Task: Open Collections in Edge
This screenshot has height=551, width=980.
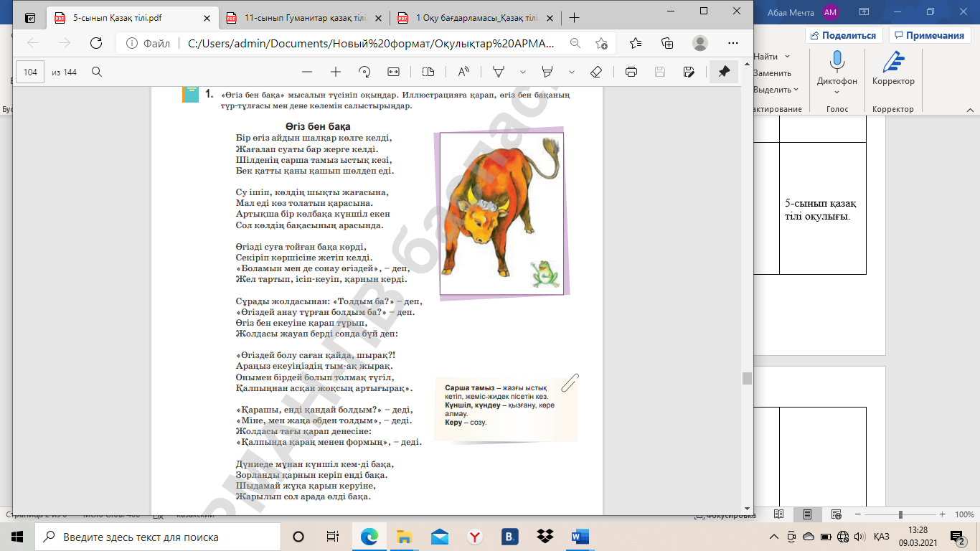Action: pyautogui.click(x=667, y=43)
